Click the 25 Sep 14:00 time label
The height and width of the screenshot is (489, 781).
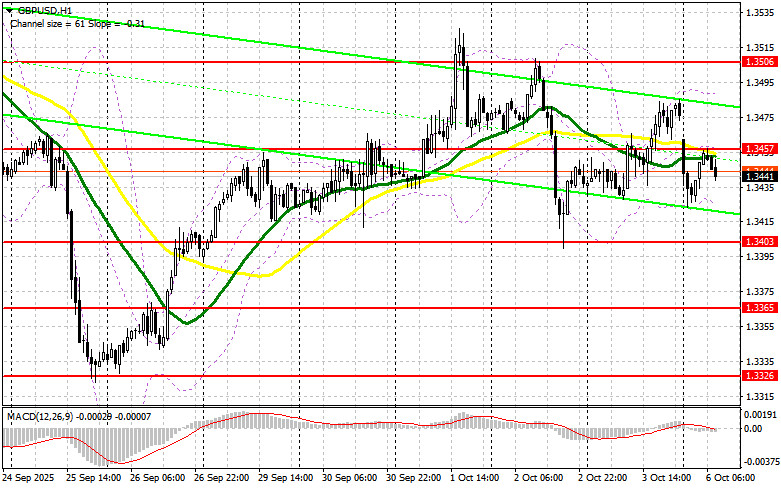pos(93,478)
